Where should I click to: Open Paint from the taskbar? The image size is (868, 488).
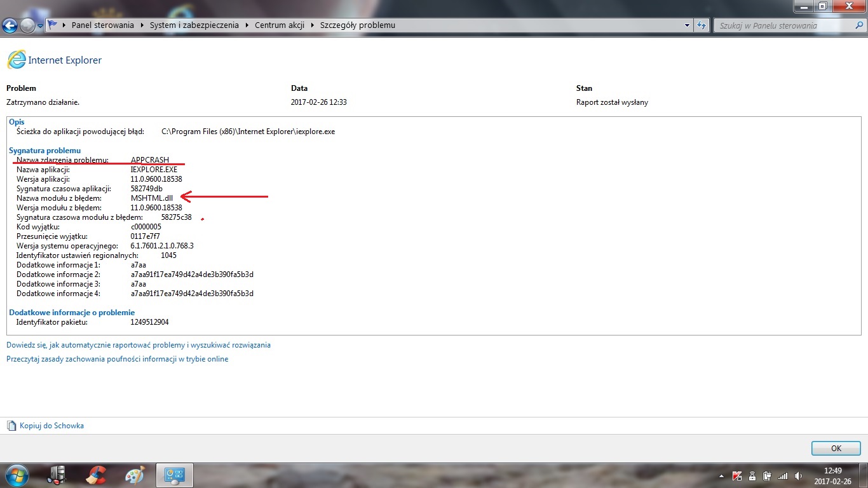(134, 475)
